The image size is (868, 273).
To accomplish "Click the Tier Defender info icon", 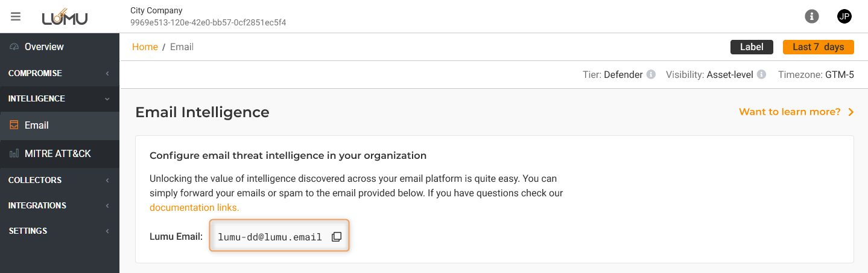I will pyautogui.click(x=651, y=75).
